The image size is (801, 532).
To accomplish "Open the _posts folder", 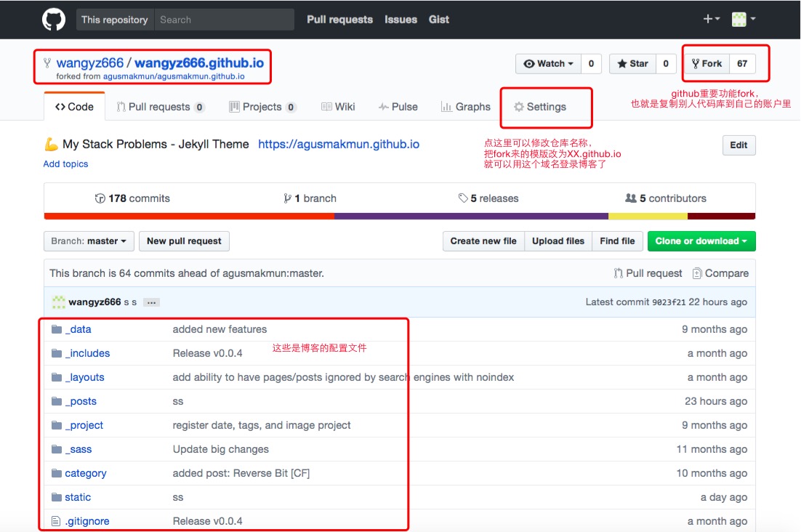I will click(81, 401).
